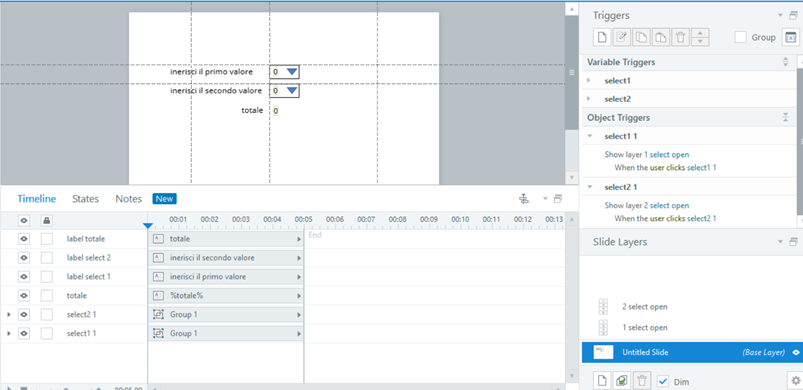Paste trigger from clipboard

coord(661,37)
